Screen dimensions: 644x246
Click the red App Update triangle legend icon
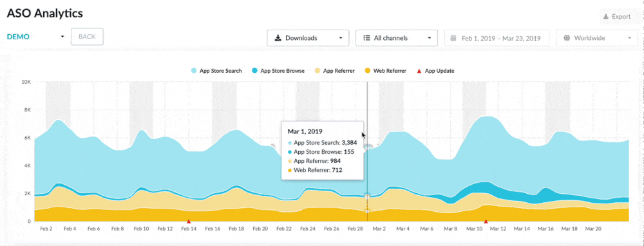pos(419,71)
